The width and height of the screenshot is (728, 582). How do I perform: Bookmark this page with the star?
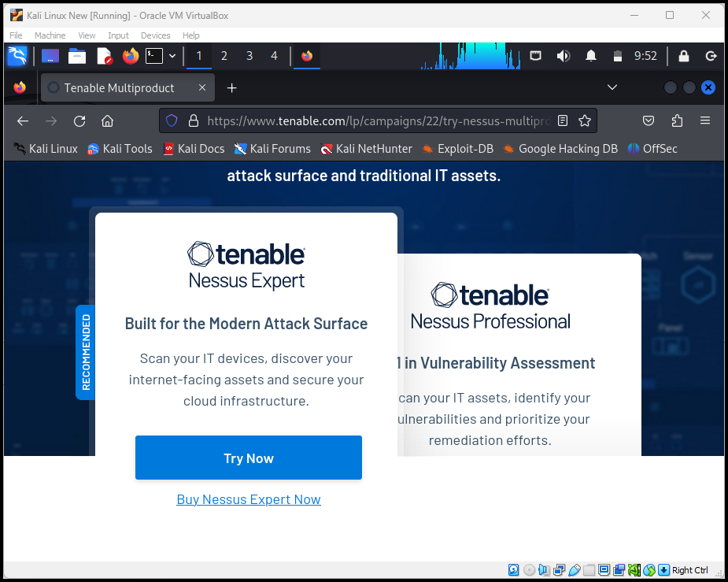(585, 120)
